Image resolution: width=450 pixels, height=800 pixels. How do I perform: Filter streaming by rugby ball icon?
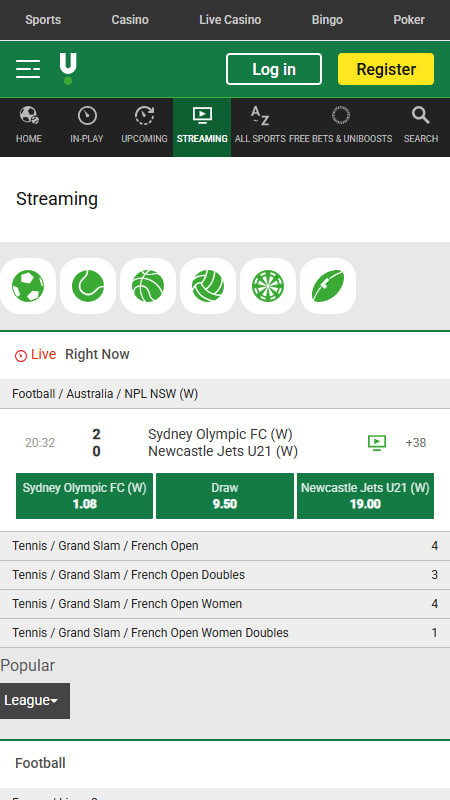pos(328,286)
